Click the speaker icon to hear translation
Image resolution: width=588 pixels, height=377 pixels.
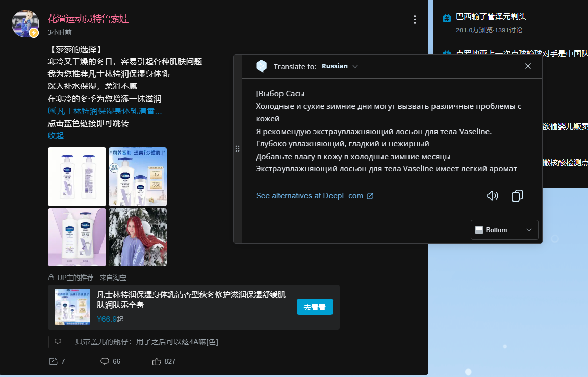point(492,196)
